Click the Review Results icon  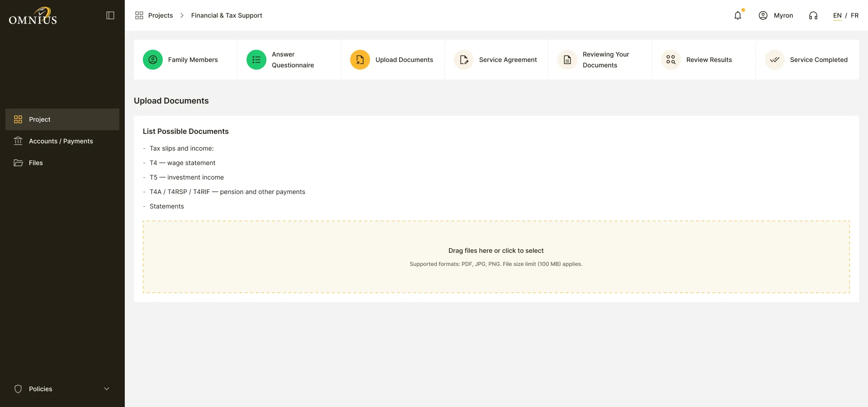671,60
